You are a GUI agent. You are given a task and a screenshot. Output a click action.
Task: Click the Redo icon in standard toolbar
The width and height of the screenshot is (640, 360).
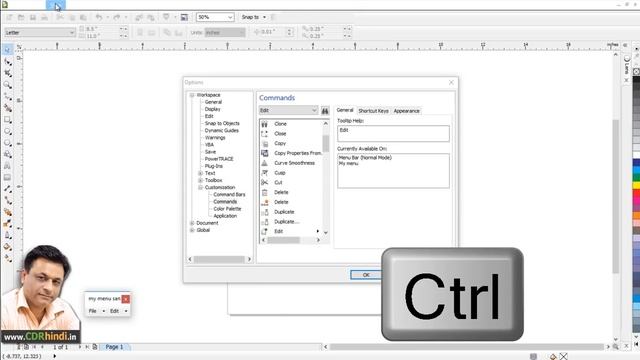117,17
